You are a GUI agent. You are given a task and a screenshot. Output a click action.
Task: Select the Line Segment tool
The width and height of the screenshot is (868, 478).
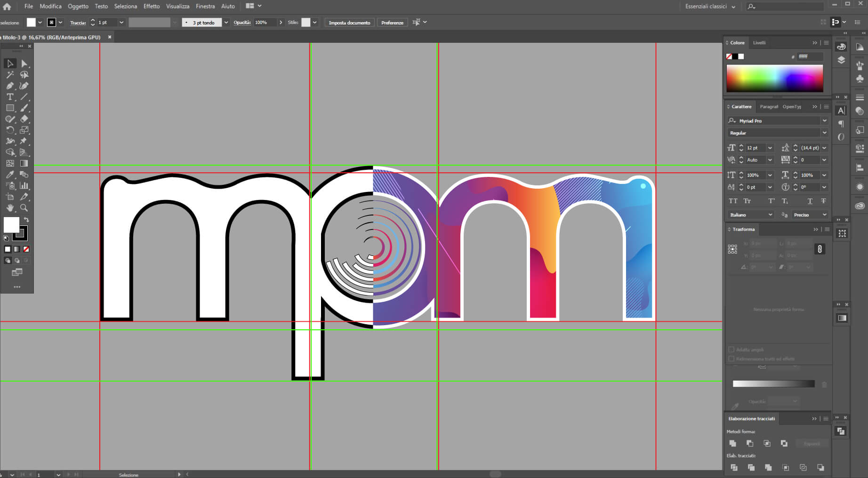point(24,97)
